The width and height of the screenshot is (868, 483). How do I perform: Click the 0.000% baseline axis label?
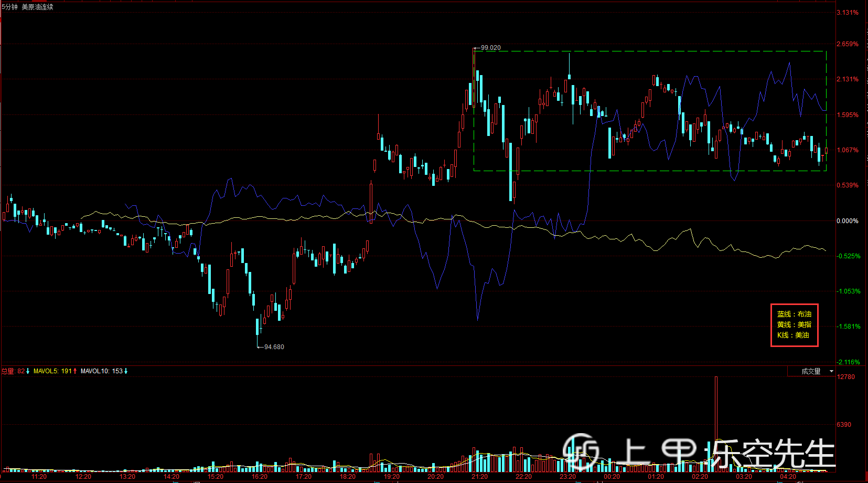848,221
